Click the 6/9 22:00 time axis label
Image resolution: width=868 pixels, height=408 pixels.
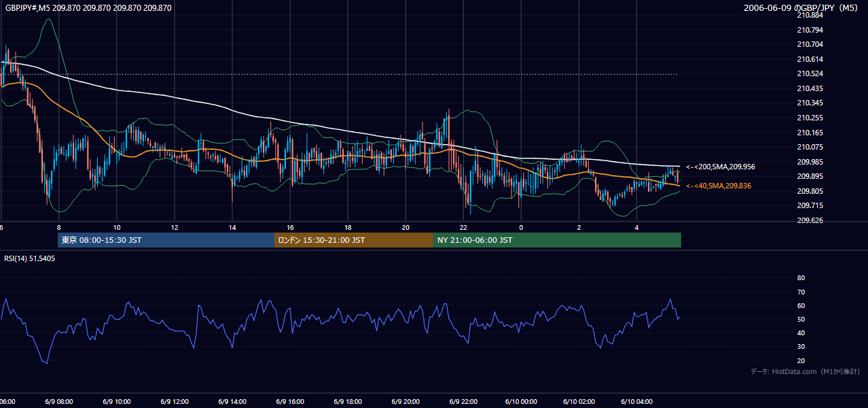click(463, 401)
